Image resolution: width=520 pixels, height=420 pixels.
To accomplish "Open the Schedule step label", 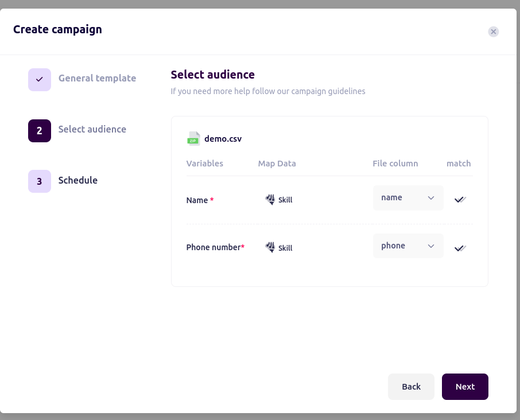I will pyautogui.click(x=78, y=180).
